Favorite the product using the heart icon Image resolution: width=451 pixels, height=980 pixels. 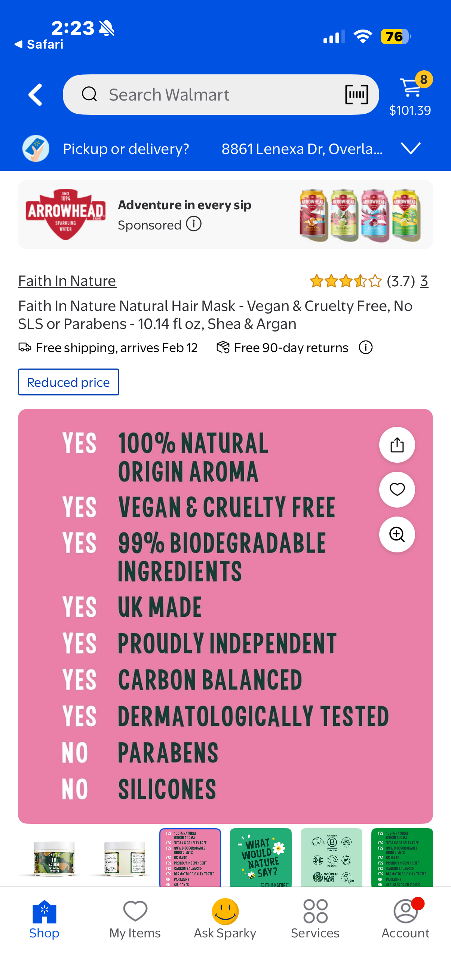click(x=397, y=490)
